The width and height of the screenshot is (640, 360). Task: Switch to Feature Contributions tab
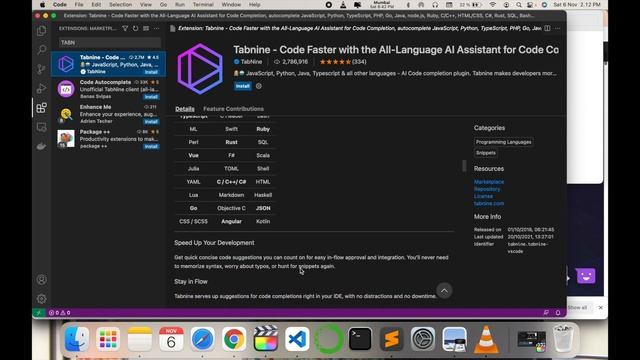point(233,109)
